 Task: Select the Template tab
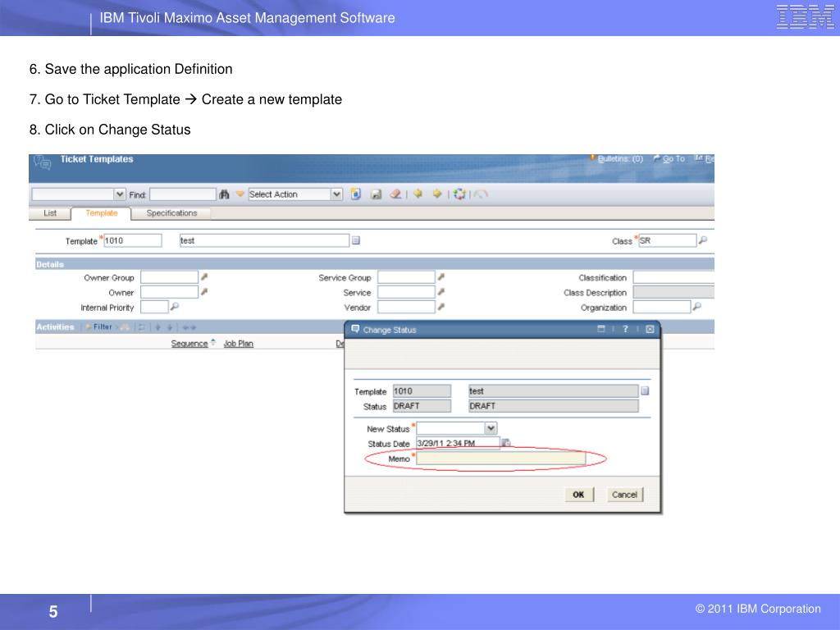[101, 213]
